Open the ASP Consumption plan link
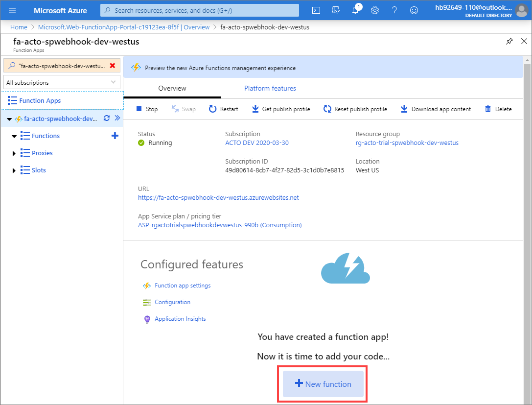532x405 pixels. click(x=220, y=225)
